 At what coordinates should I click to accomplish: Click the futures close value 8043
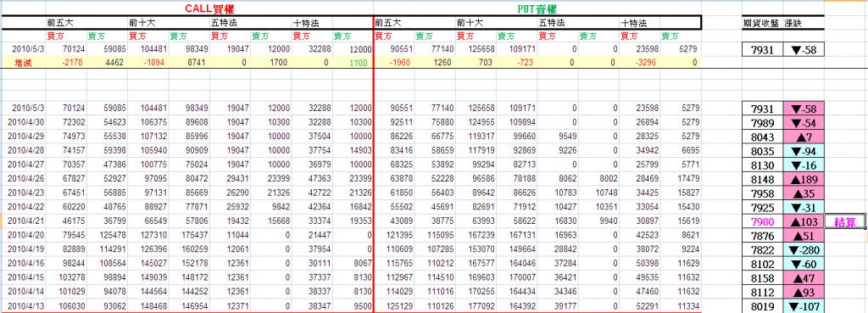pos(763,137)
